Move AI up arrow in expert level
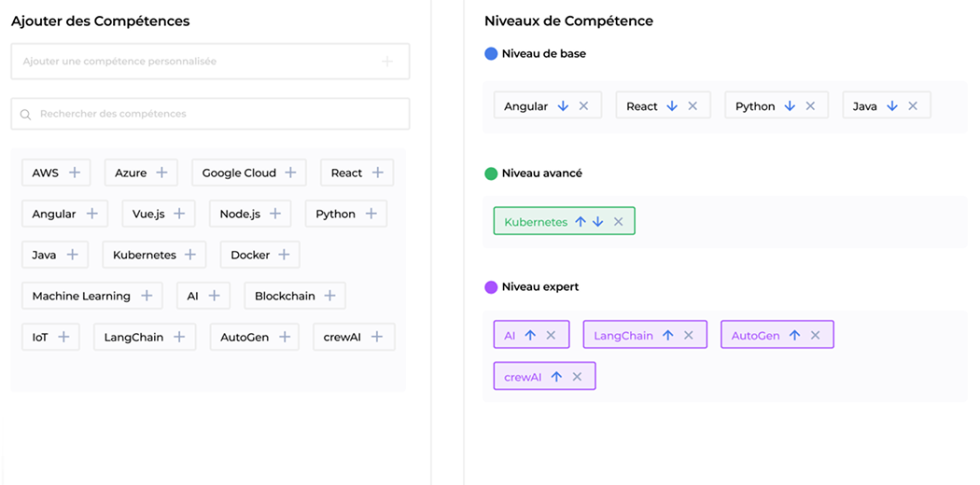Image resolution: width=980 pixels, height=485 pixels. [531, 335]
